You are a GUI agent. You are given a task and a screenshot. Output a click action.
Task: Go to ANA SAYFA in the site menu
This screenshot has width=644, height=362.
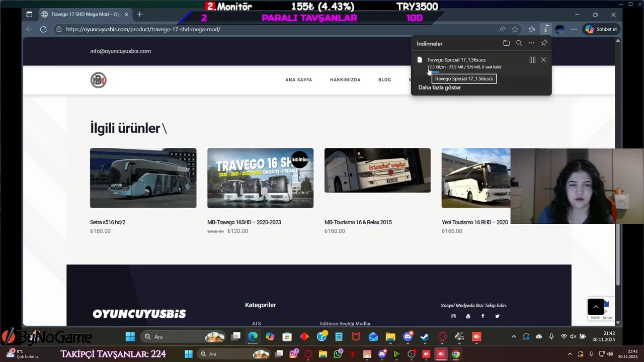coord(299,80)
